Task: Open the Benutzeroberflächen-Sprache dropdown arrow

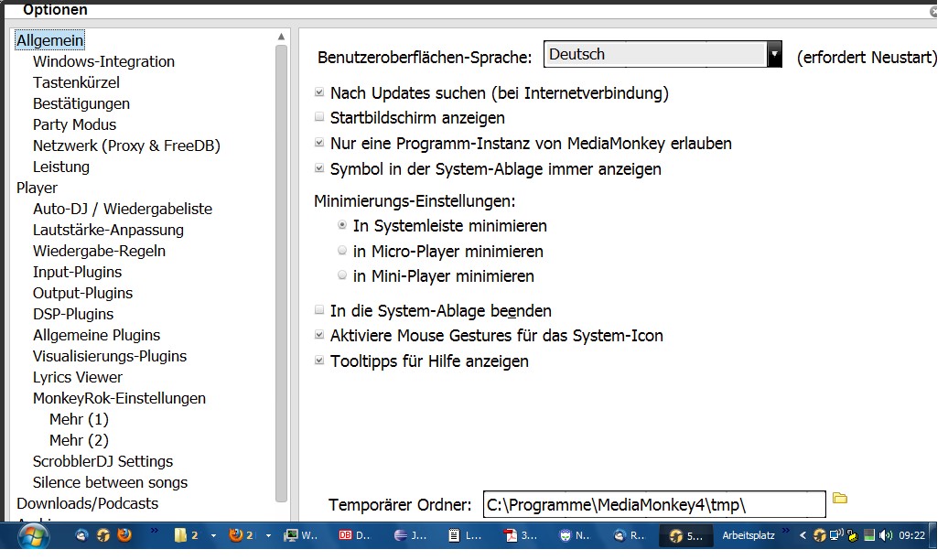Action: coord(774,54)
